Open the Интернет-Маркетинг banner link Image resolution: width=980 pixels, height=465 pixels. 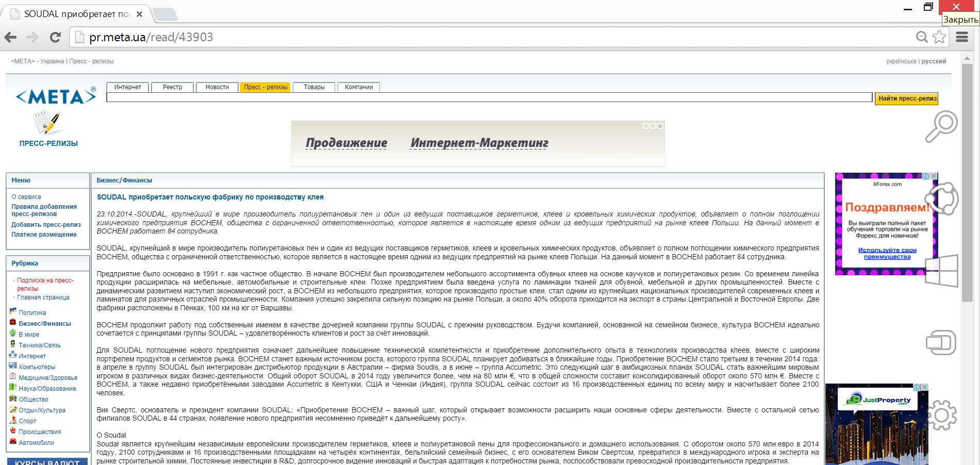[479, 143]
